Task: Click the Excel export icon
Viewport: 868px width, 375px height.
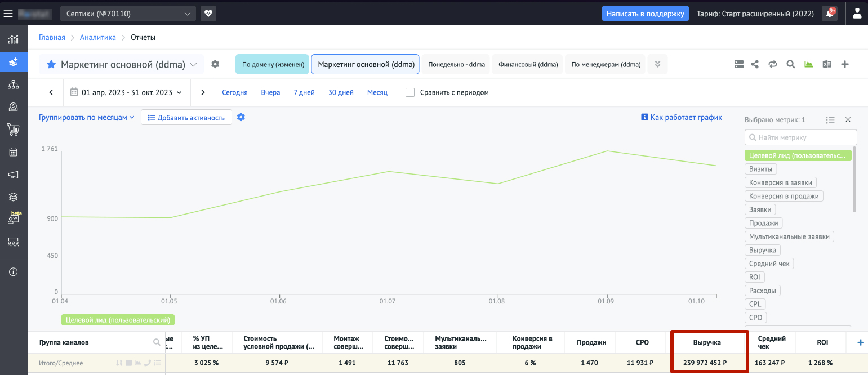Action: 827,65
